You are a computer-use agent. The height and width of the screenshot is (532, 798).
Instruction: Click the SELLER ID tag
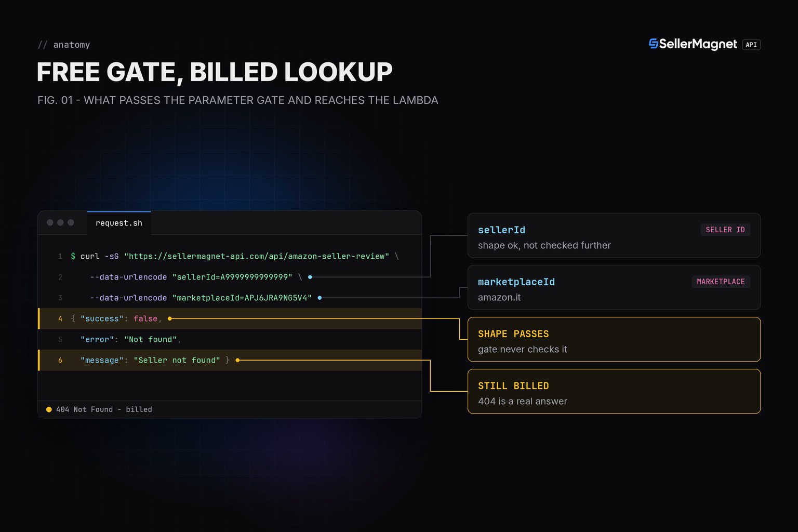(725, 230)
